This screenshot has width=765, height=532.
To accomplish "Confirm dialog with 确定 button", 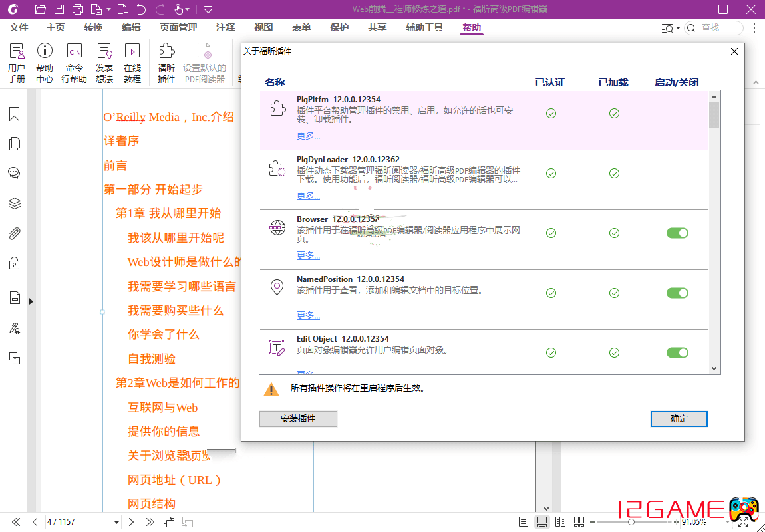I will [679, 419].
